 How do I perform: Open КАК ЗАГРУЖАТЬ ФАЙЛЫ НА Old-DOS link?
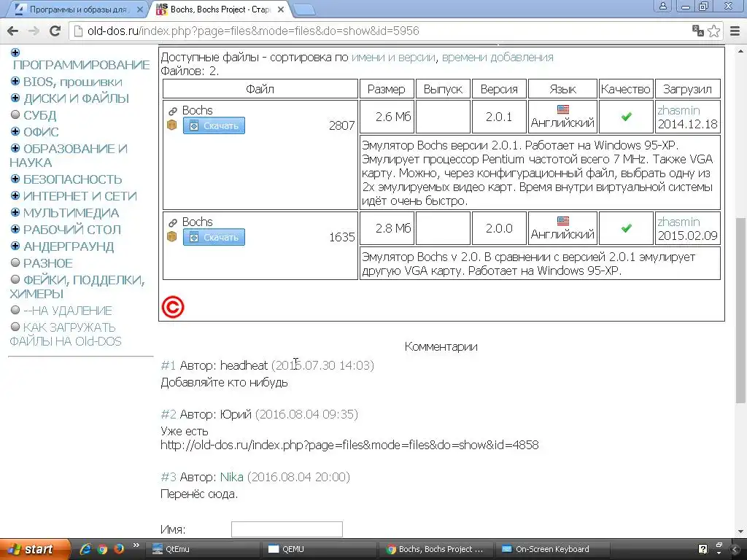pos(65,334)
